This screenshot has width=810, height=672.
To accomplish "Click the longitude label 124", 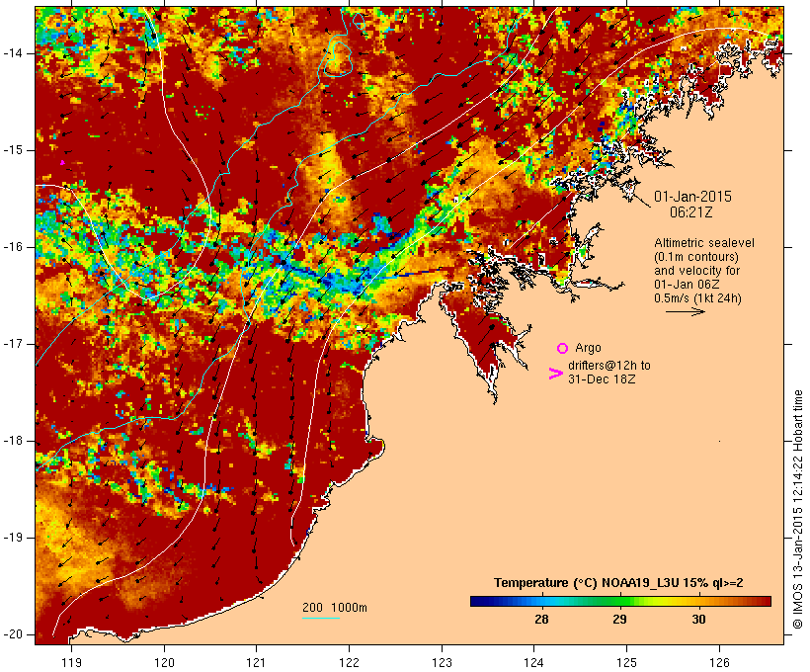I will tap(534, 662).
